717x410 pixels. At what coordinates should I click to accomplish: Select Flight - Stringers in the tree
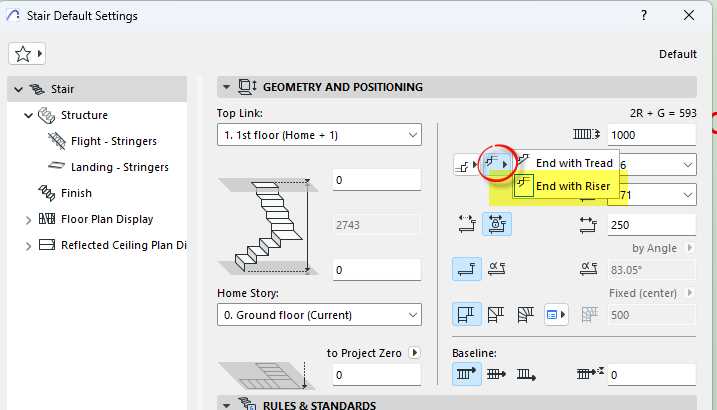point(113,141)
